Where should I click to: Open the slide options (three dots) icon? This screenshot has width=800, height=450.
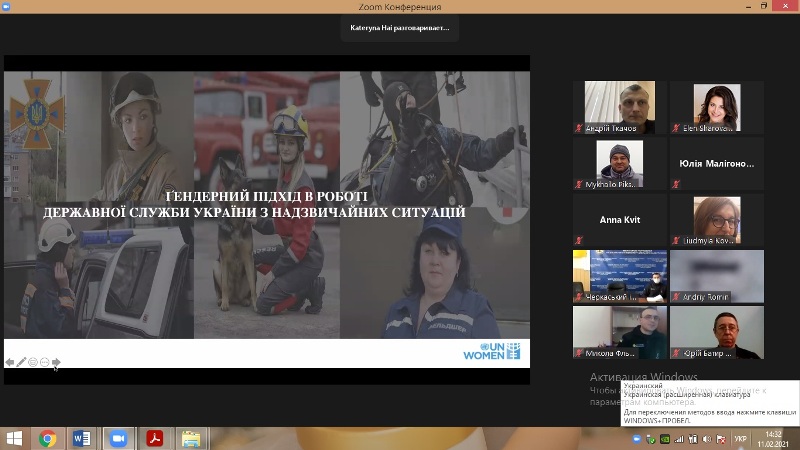(x=45, y=362)
